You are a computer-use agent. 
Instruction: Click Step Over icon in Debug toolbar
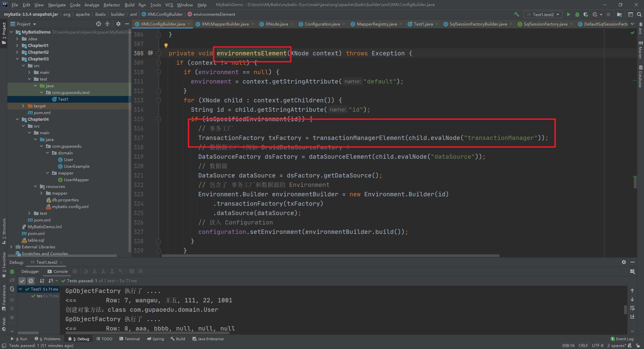pos(86,271)
